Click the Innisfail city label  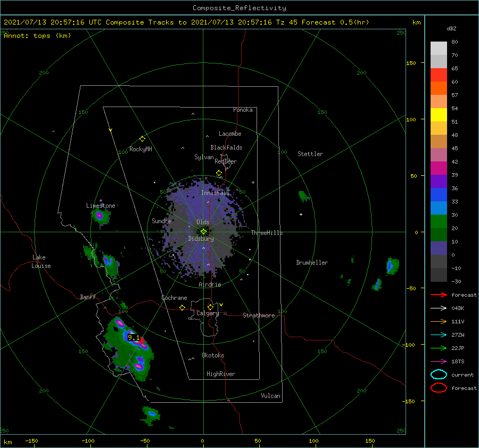(215, 193)
